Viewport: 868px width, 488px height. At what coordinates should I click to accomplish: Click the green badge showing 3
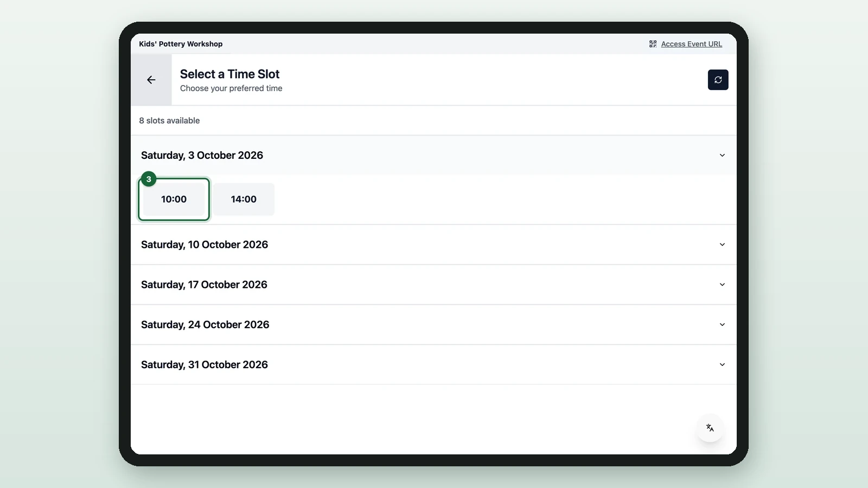pos(149,179)
